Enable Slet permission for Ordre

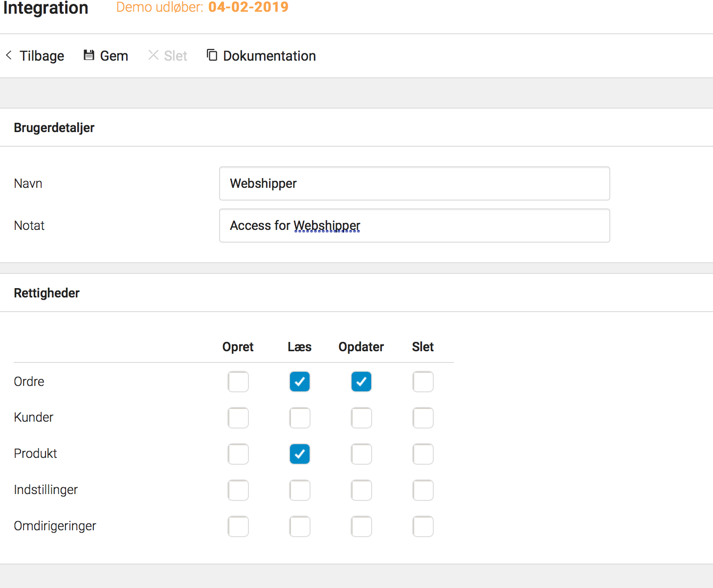click(423, 382)
